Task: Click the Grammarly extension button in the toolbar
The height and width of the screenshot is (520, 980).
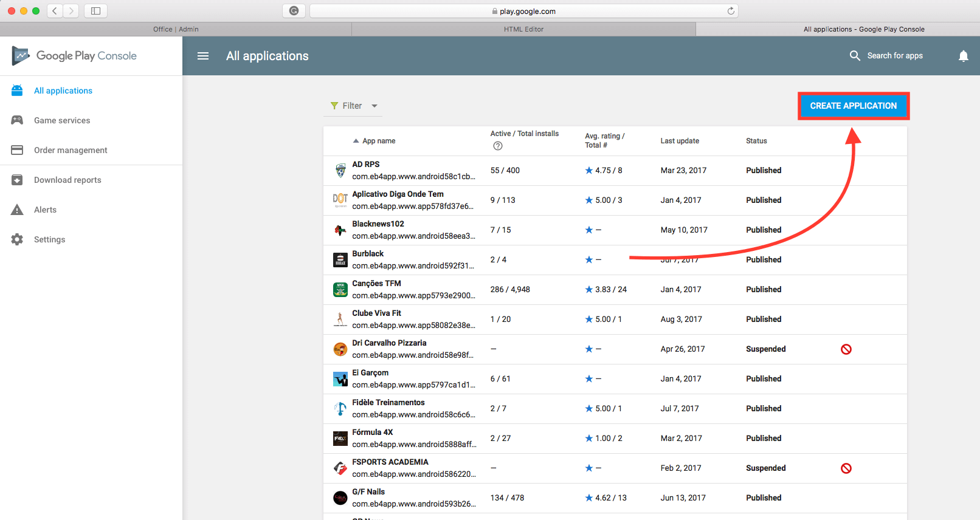Action: pos(294,11)
